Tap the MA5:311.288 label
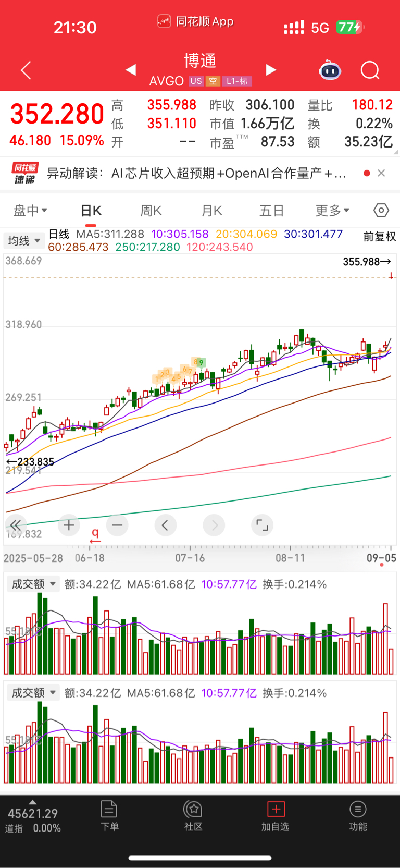This screenshot has width=400, height=868. coord(110,234)
